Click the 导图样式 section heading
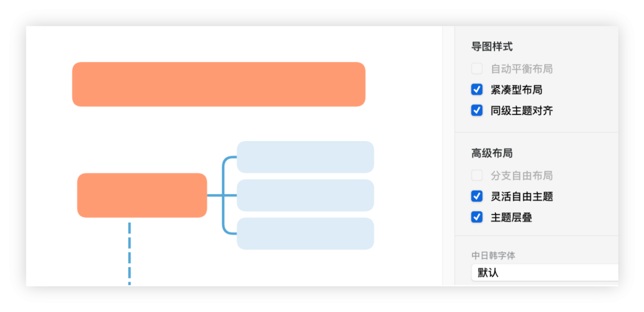 (491, 46)
